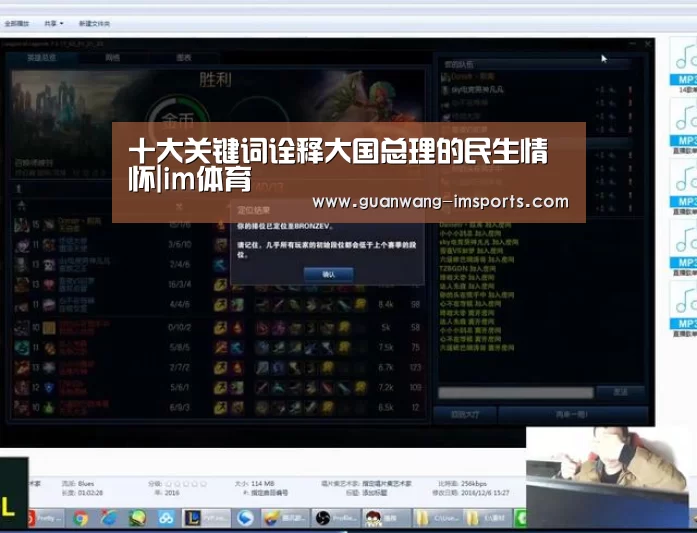The height and width of the screenshot is (533, 697).
Task: Click Flash spell icon in 2/7/2 row
Action: click(x=220, y=368)
